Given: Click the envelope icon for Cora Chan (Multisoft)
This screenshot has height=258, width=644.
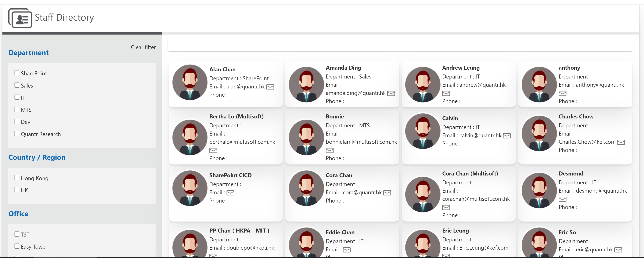Looking at the screenshot, I should coord(446,208).
